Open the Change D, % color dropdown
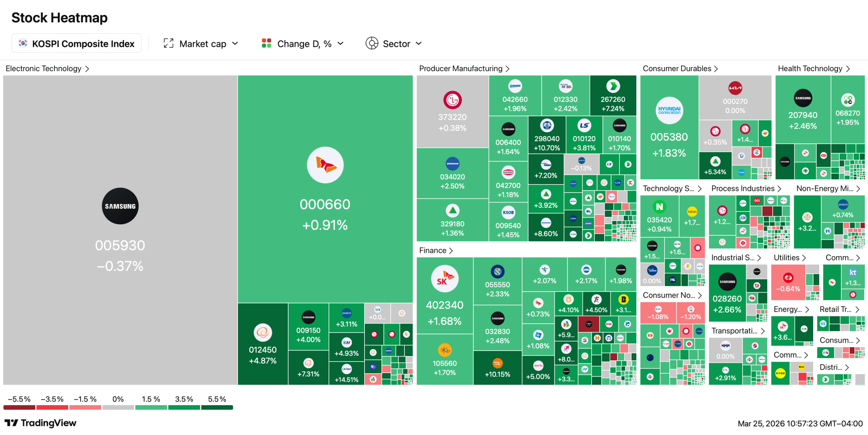 click(303, 44)
